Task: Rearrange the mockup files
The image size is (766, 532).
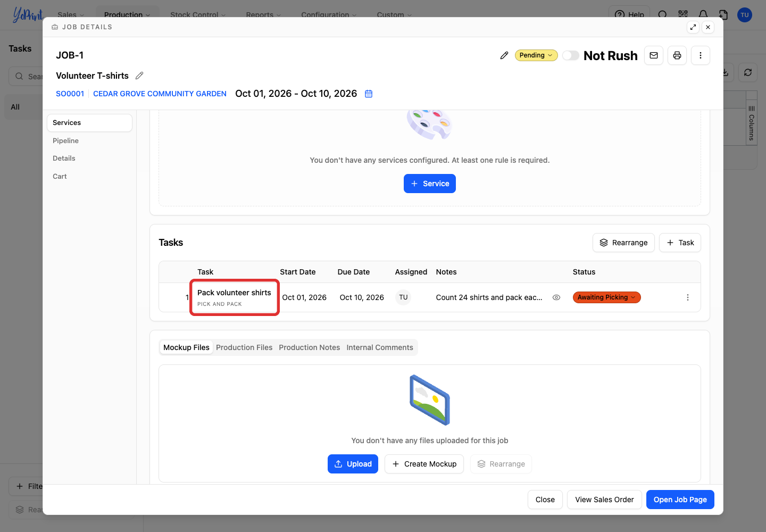Action: 501,464
